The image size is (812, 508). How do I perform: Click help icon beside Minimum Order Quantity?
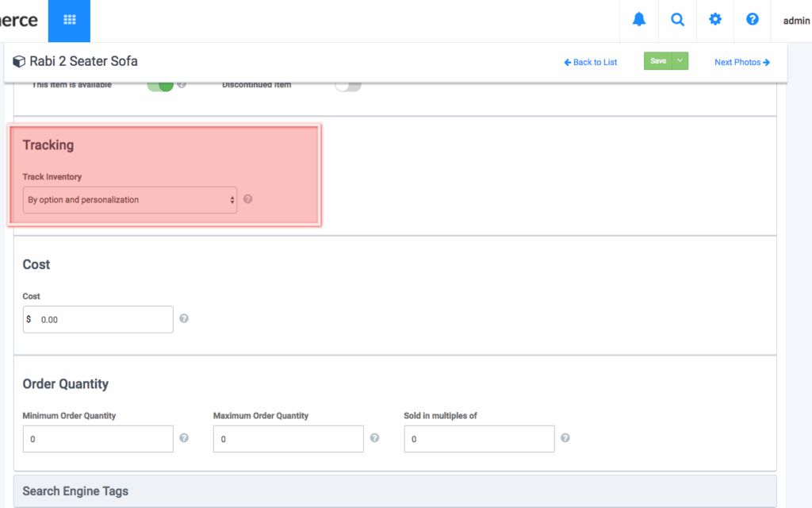[x=184, y=438]
